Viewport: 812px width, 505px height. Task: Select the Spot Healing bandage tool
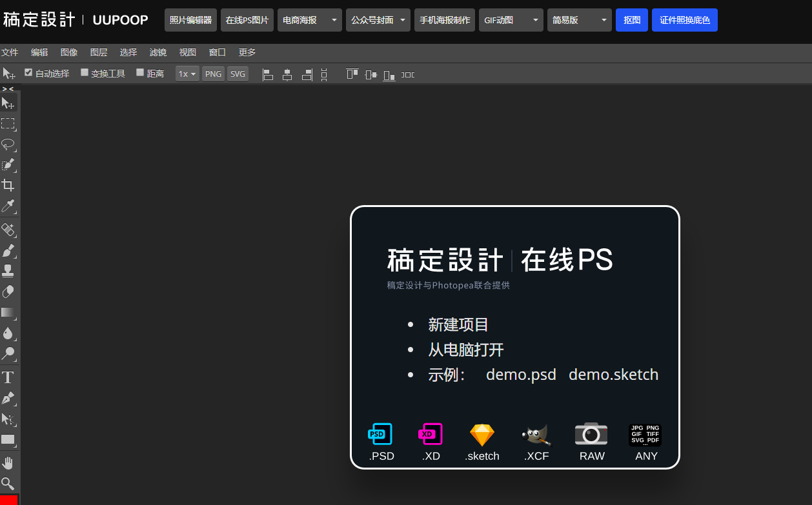point(8,230)
